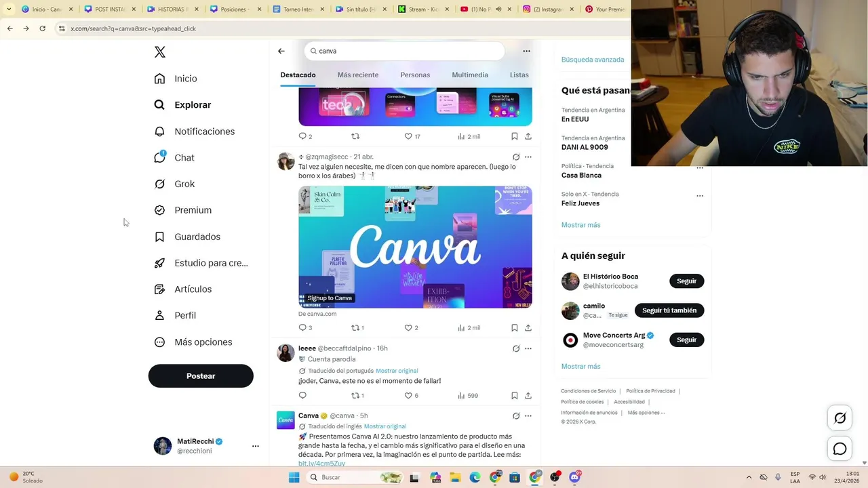Switch to Multimedia tab
Image resolution: width=868 pixels, height=488 pixels.
coord(470,75)
